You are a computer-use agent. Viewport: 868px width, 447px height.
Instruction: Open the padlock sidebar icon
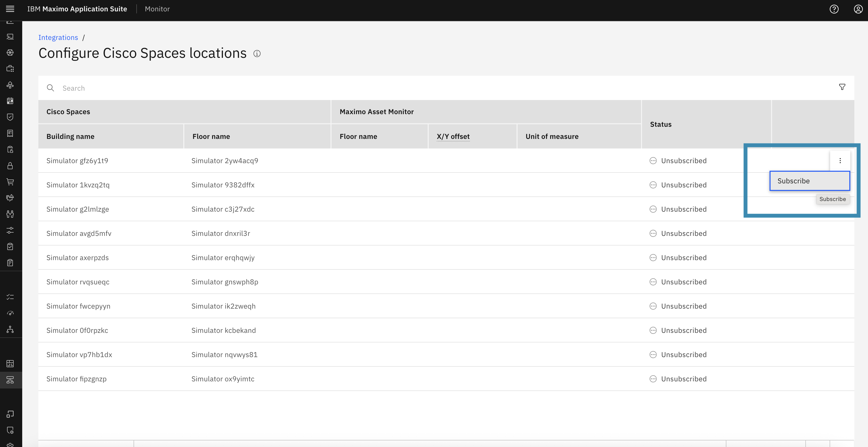click(x=10, y=165)
